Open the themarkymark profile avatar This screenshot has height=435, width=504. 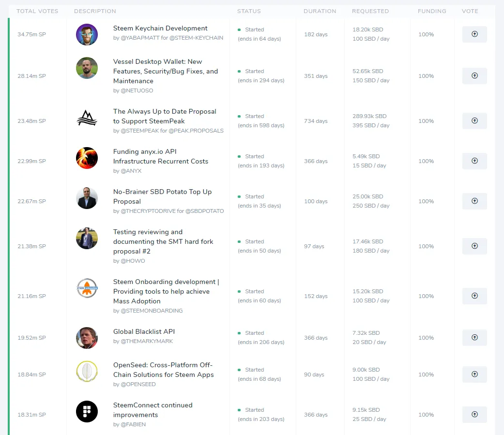87,338
